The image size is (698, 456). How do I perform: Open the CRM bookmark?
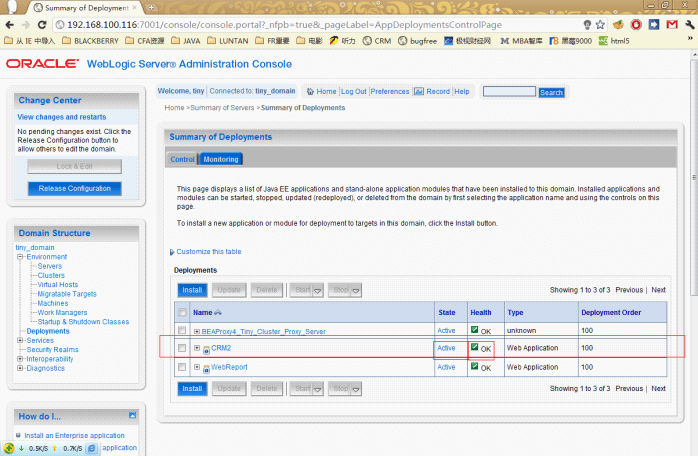pos(377,41)
